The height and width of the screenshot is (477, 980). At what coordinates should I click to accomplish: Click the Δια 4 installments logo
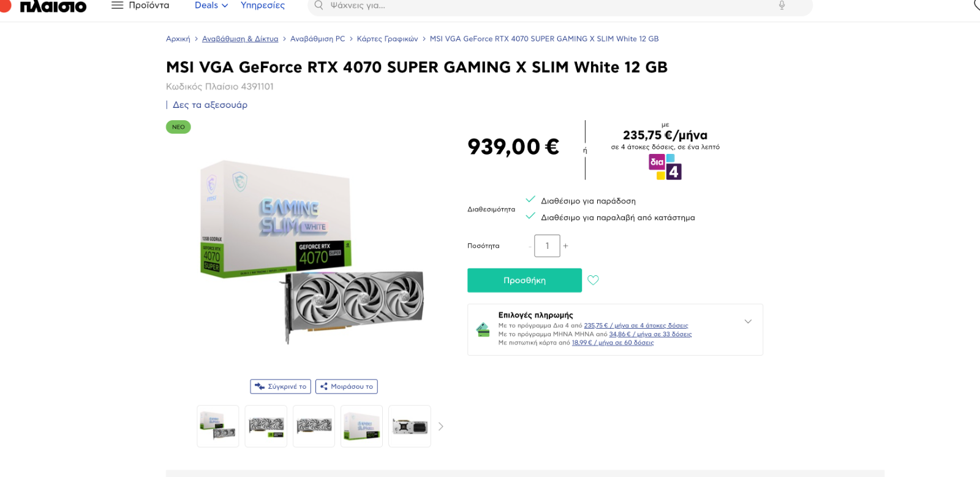(665, 167)
